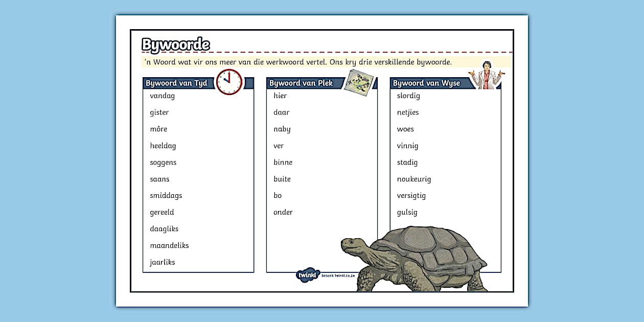This screenshot has width=644, height=322.
Task: Select the word hier in Plek list
Action: 280,96
